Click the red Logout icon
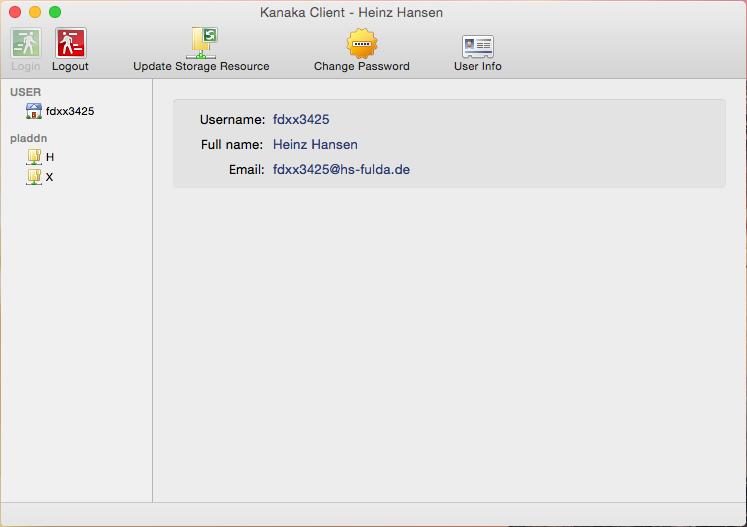 (70, 43)
